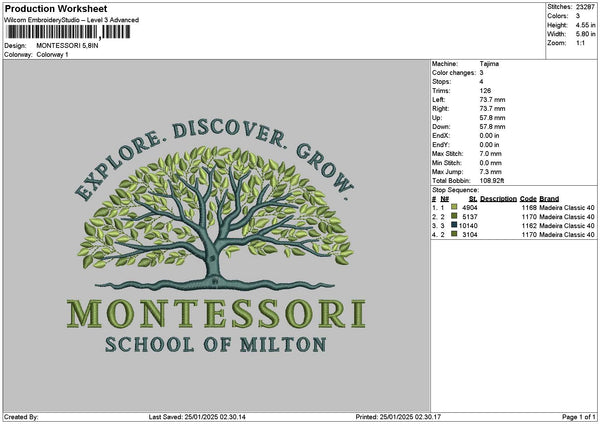600x424 pixels.
Task: Click the Stops value '4'
Action: [481, 82]
